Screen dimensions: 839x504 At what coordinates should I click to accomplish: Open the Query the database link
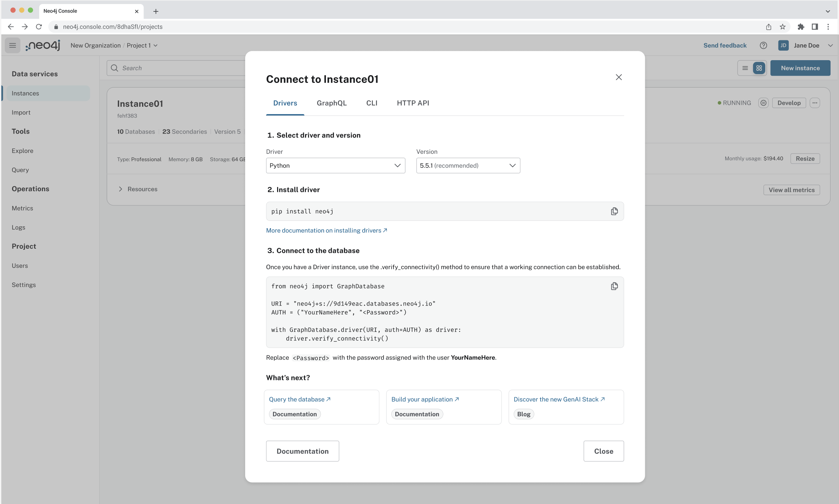[x=300, y=399]
